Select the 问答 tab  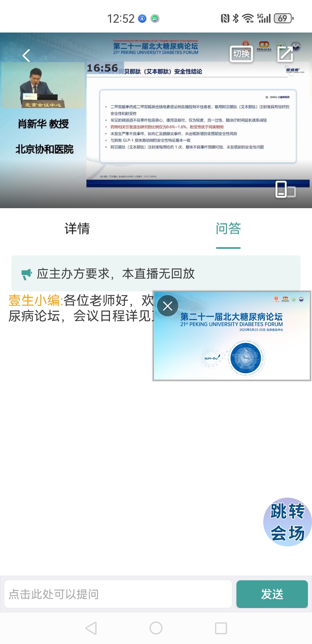pyautogui.click(x=228, y=228)
